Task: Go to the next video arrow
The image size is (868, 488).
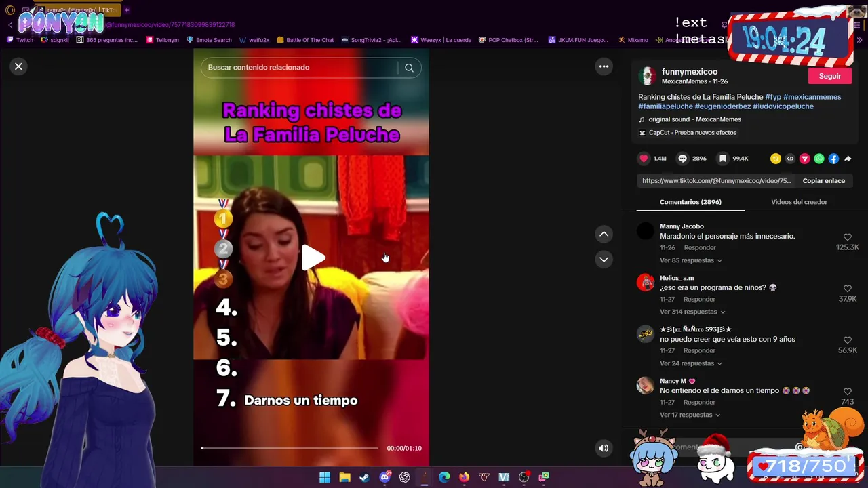Action: tap(604, 260)
